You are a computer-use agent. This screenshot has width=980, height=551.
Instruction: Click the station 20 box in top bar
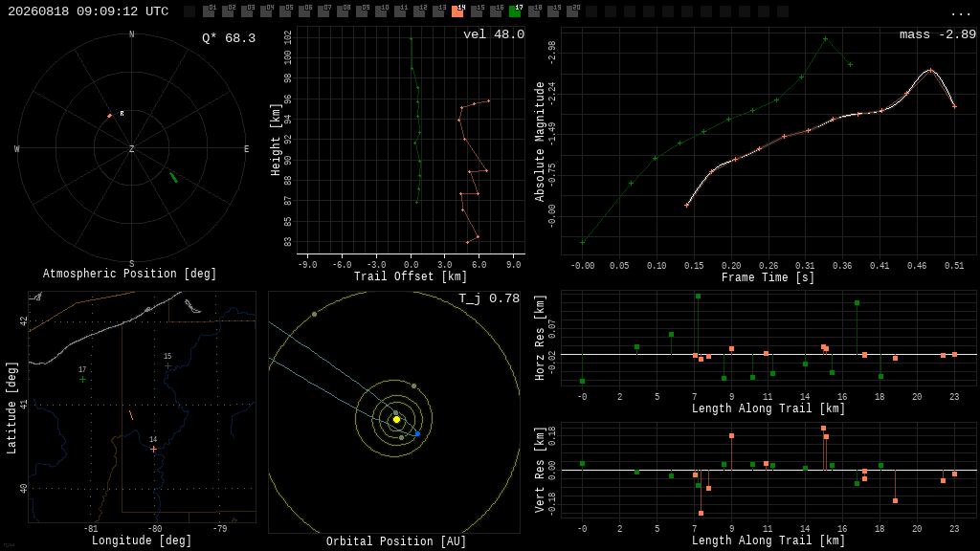point(572,11)
